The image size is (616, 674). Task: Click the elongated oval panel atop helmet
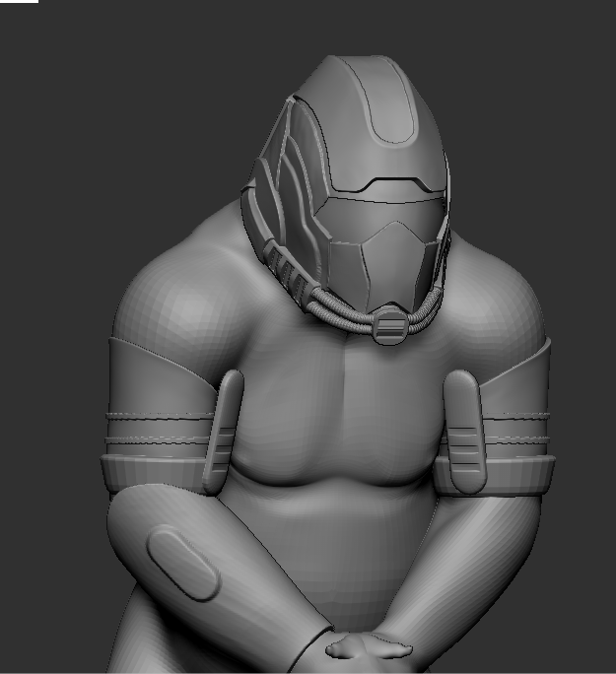point(385,100)
